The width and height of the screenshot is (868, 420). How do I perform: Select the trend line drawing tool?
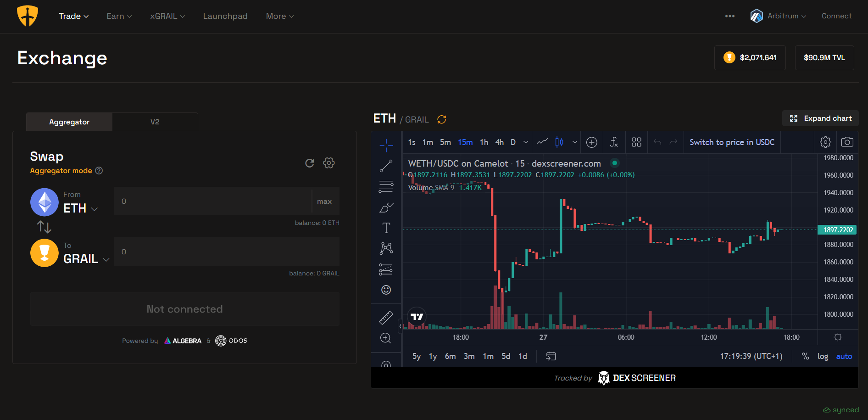(386, 166)
